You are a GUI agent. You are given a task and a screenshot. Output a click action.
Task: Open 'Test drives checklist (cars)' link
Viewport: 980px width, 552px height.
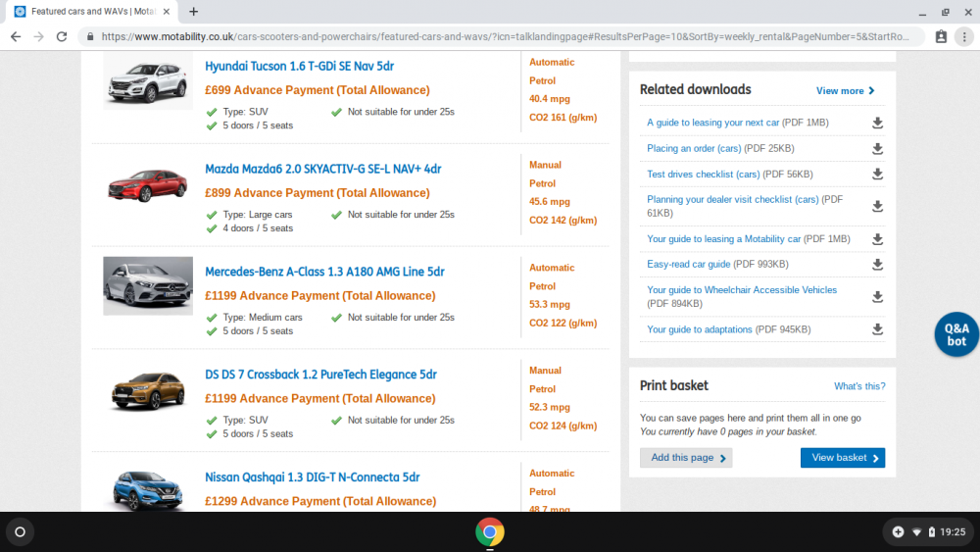click(703, 175)
